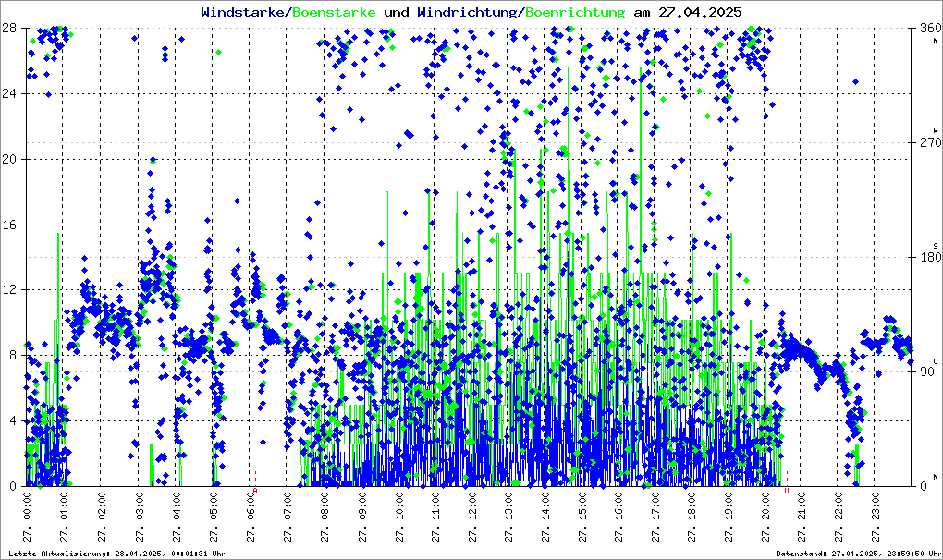Click the 'W' compass label at 270
This screenshot has height=560, width=943.
(x=936, y=129)
